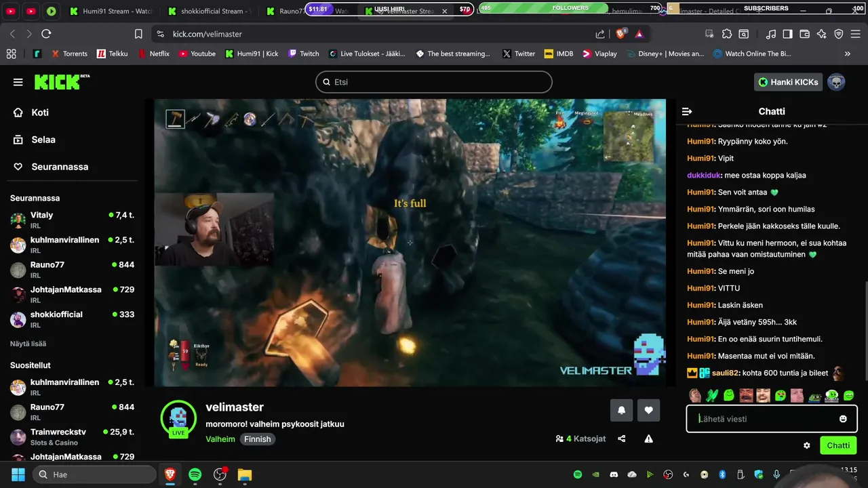Open the browser main menu

coord(856,34)
